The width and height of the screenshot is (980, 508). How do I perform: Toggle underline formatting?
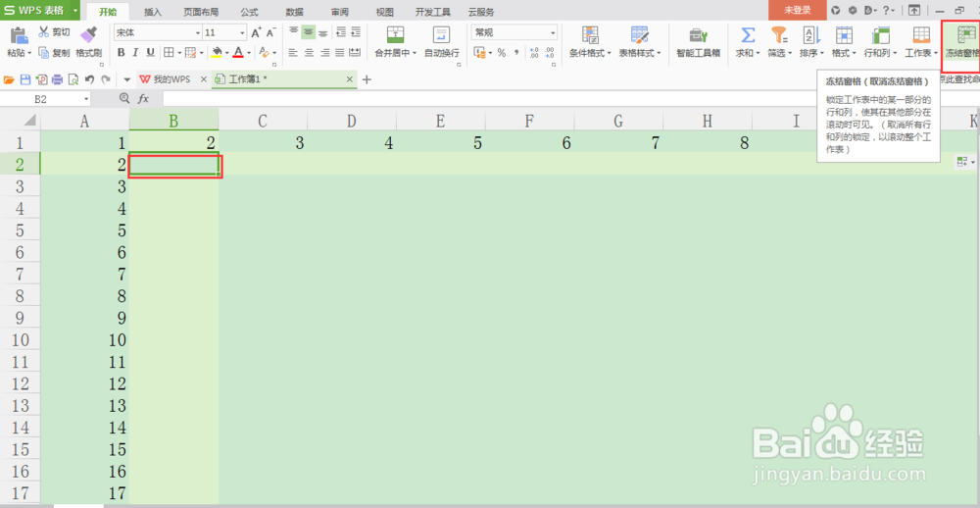click(151, 53)
